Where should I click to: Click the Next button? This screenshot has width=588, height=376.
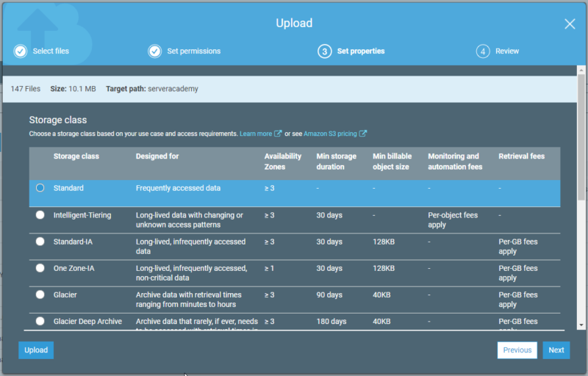click(556, 350)
